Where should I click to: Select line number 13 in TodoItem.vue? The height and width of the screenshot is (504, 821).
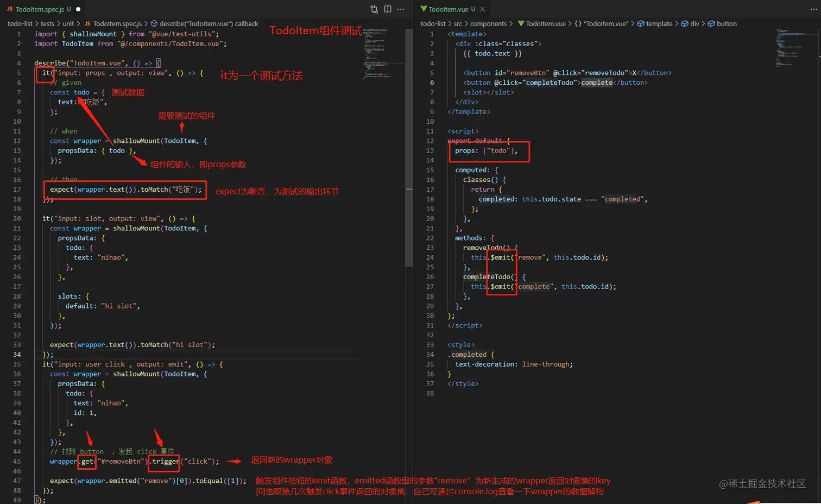pos(430,150)
